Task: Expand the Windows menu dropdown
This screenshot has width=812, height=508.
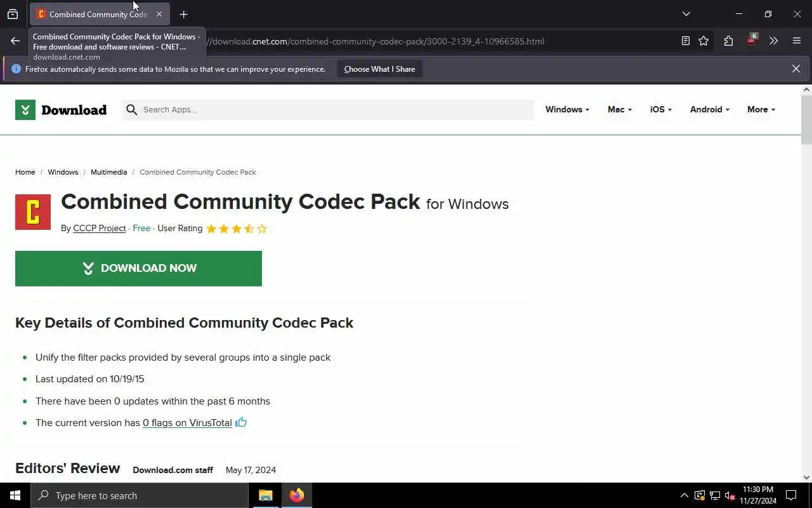Action: pyautogui.click(x=567, y=109)
